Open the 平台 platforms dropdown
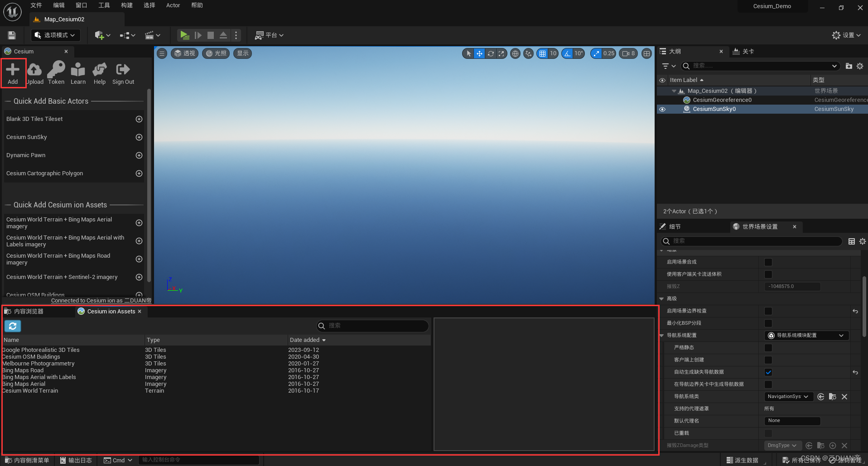The image size is (868, 466). pyautogui.click(x=270, y=35)
